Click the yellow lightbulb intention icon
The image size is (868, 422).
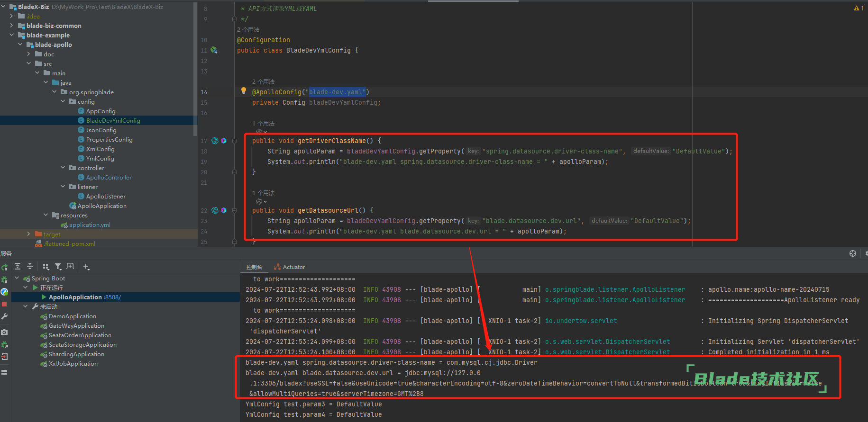[244, 90]
